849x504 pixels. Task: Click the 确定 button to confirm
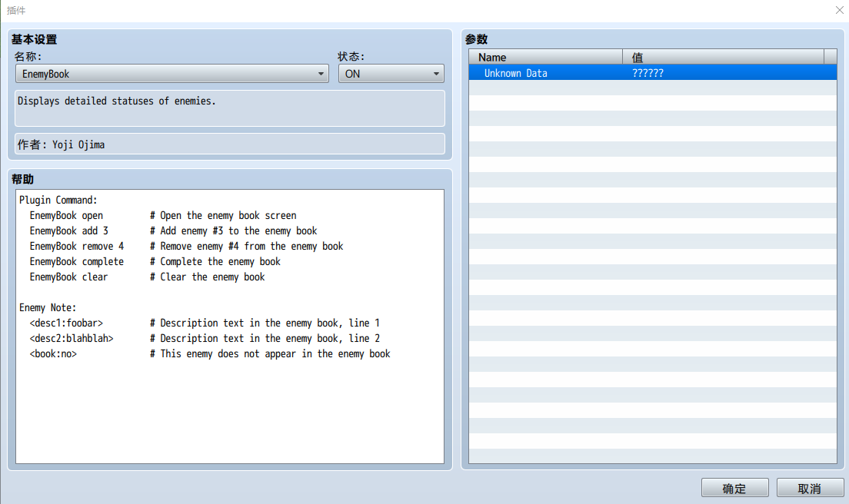coord(734,489)
